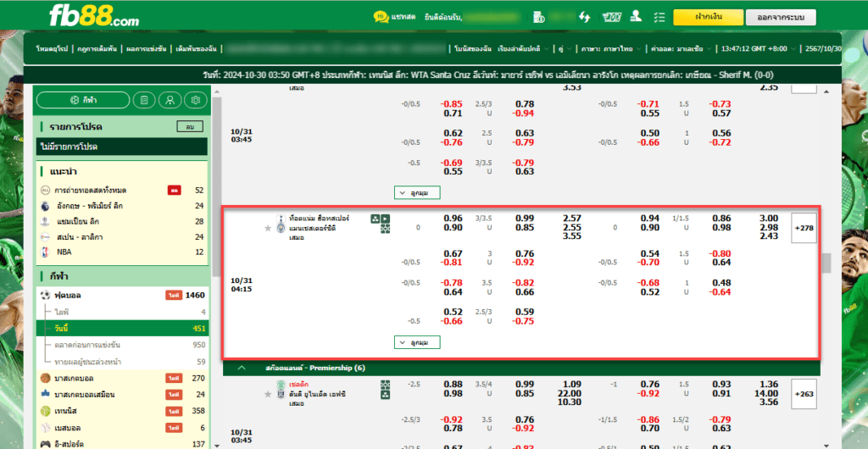The width and height of the screenshot is (868, 449).
Task: Click the 'ออกจากระบบ' logout button
Action: point(781,17)
